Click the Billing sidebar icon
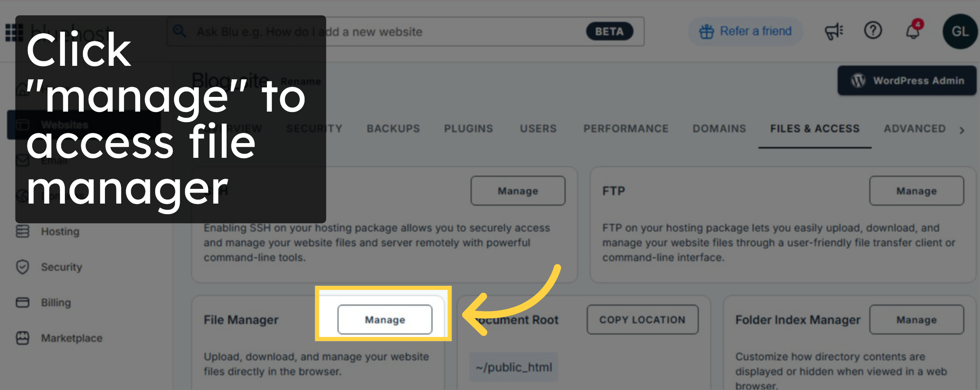Screen dimensions: 980x390 (56, 303)
